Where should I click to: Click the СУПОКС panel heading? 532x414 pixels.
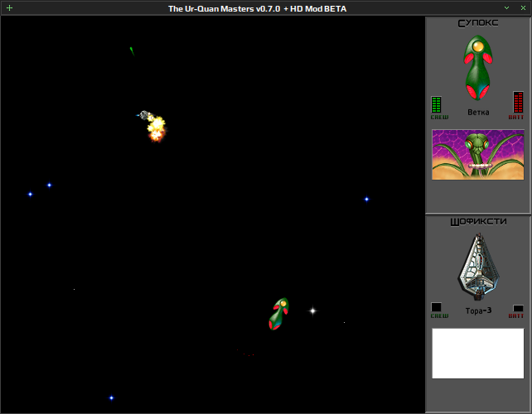[478, 23]
